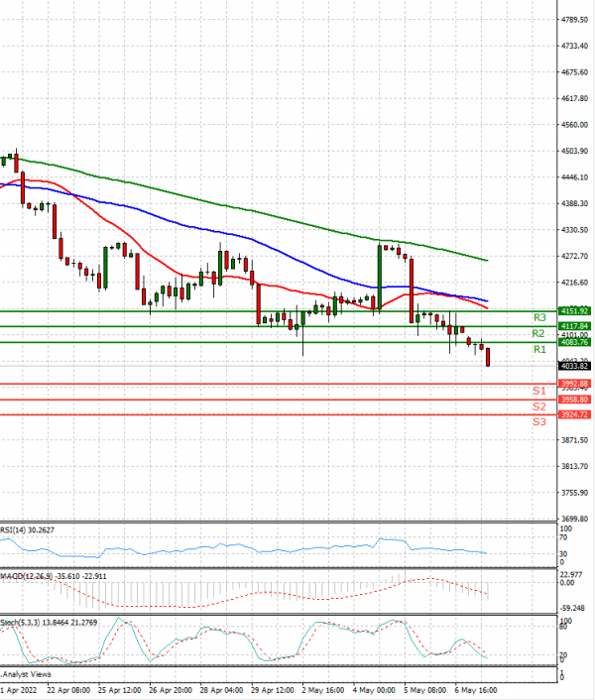
Task: Click the 4617.80 price axis value
Action: tap(574, 99)
